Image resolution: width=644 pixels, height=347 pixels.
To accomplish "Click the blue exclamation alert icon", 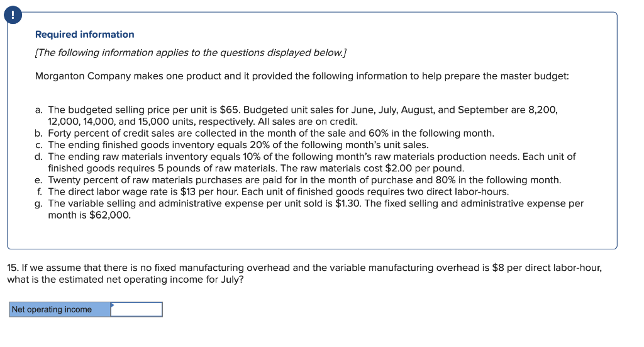I will point(13,15).
